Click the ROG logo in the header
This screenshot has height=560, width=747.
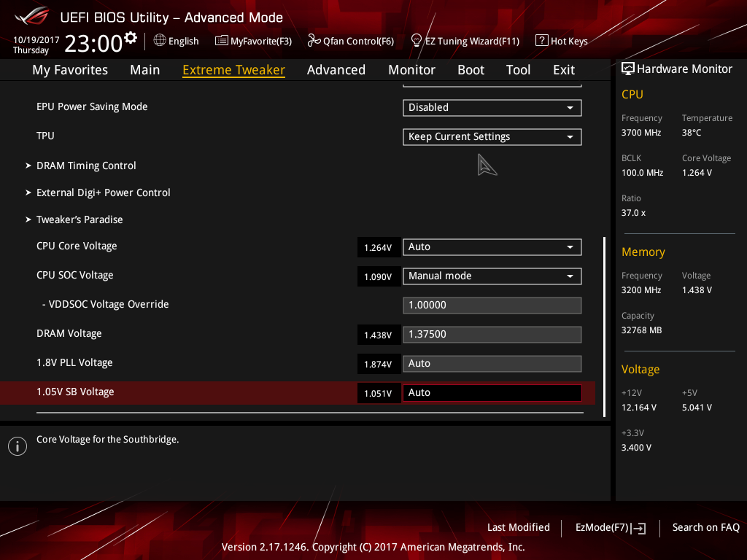32,16
